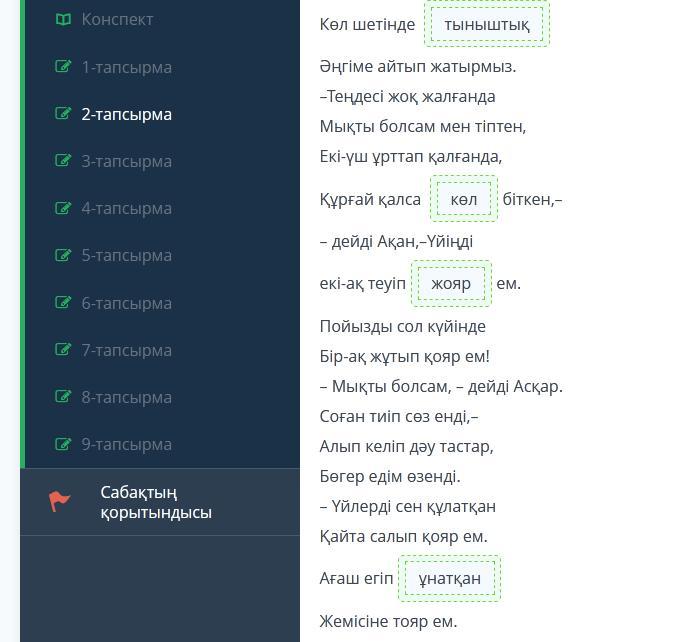This screenshot has height=642, width=694.
Task: Select the blank containing ұнатқан
Action: [x=449, y=578]
